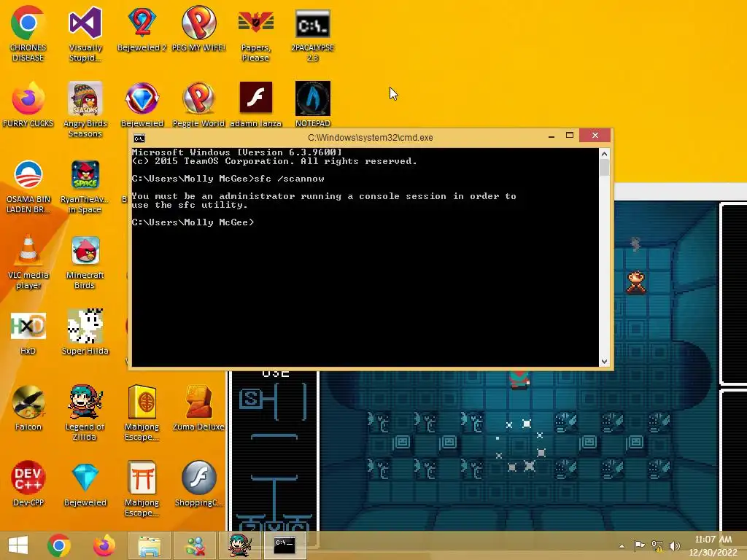Launch the Minecraft Birds icon
Viewport: 747px width, 560px height.
[85, 262]
